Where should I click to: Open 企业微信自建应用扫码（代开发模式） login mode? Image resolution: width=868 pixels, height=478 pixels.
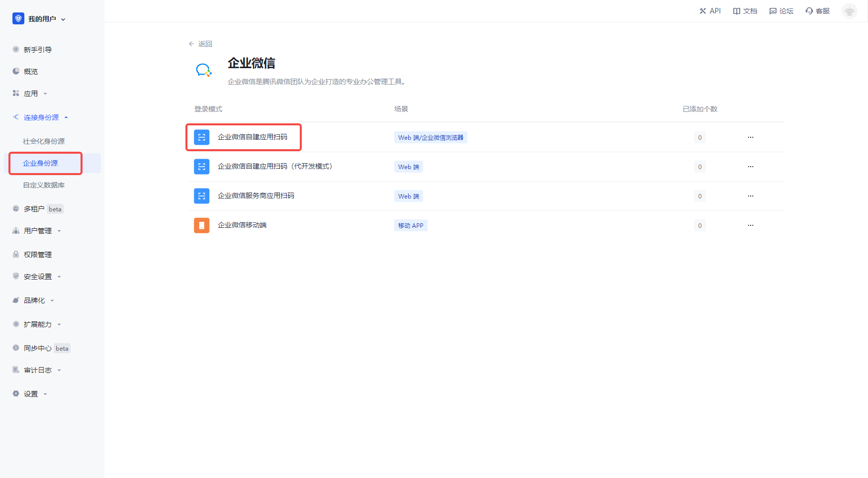tap(274, 167)
